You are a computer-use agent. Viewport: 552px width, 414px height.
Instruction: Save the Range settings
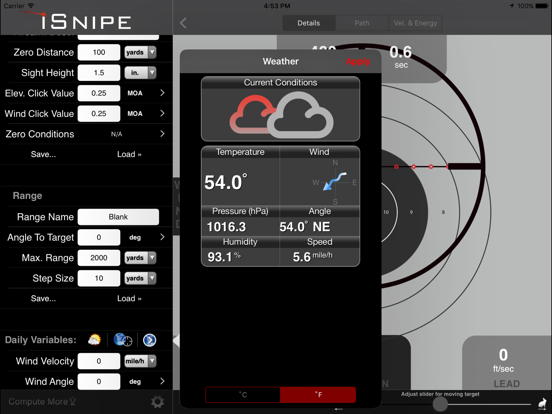(43, 299)
